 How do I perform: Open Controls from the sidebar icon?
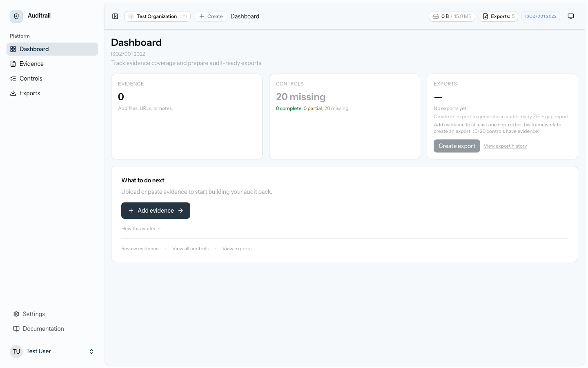13,78
